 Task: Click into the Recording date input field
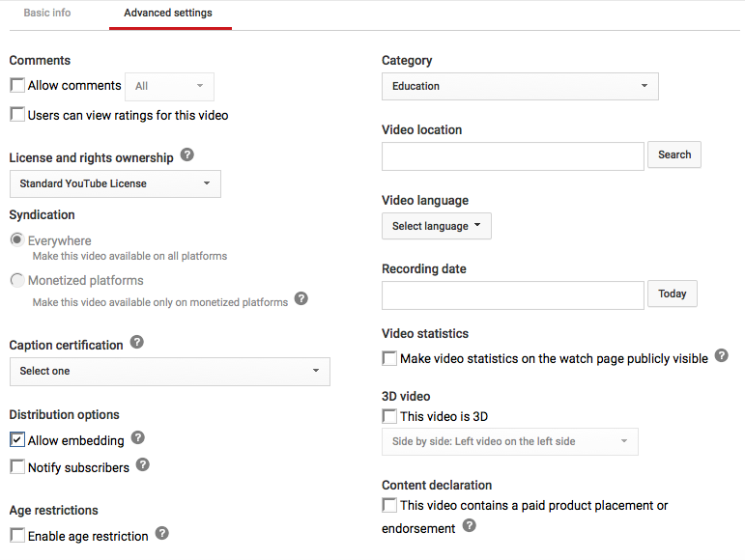[513, 295]
